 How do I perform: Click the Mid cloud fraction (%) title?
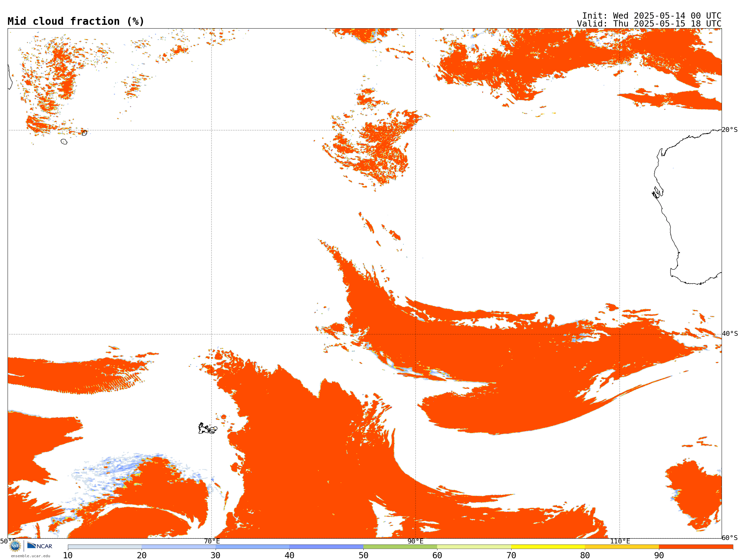76,21
